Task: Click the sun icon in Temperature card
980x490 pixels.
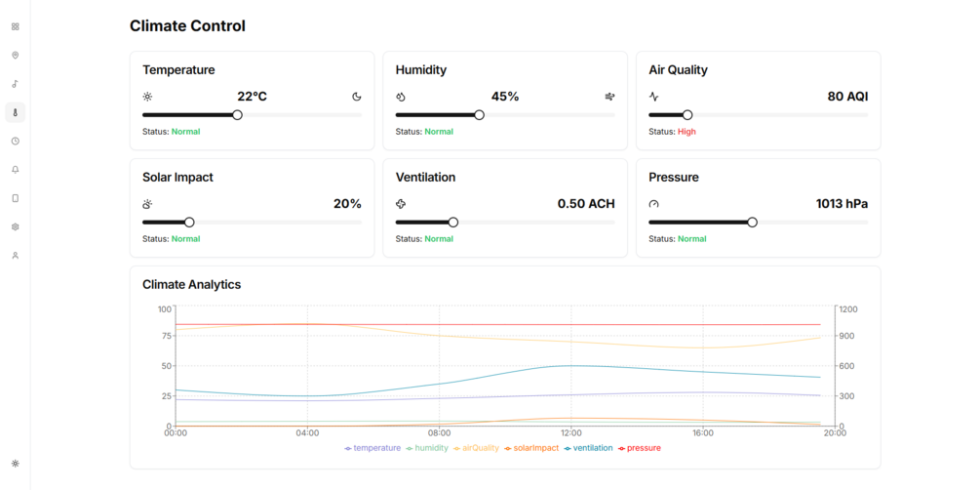Action: point(147,97)
